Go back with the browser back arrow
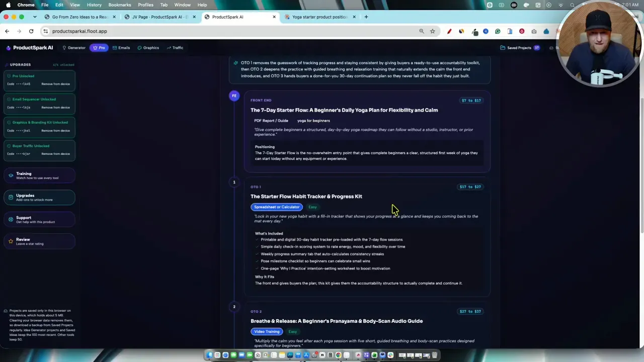644x362 pixels. (x=7, y=31)
